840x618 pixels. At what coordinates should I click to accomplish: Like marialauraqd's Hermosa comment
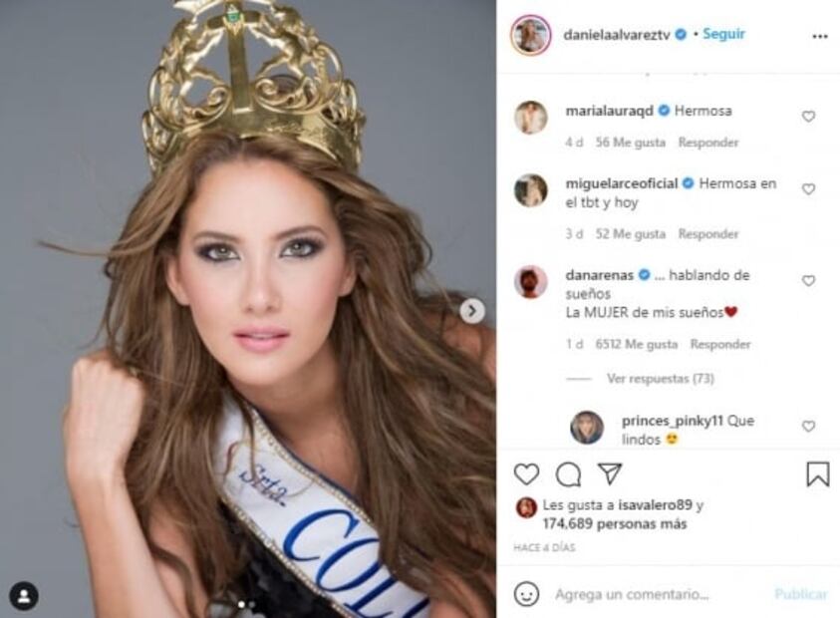808,117
